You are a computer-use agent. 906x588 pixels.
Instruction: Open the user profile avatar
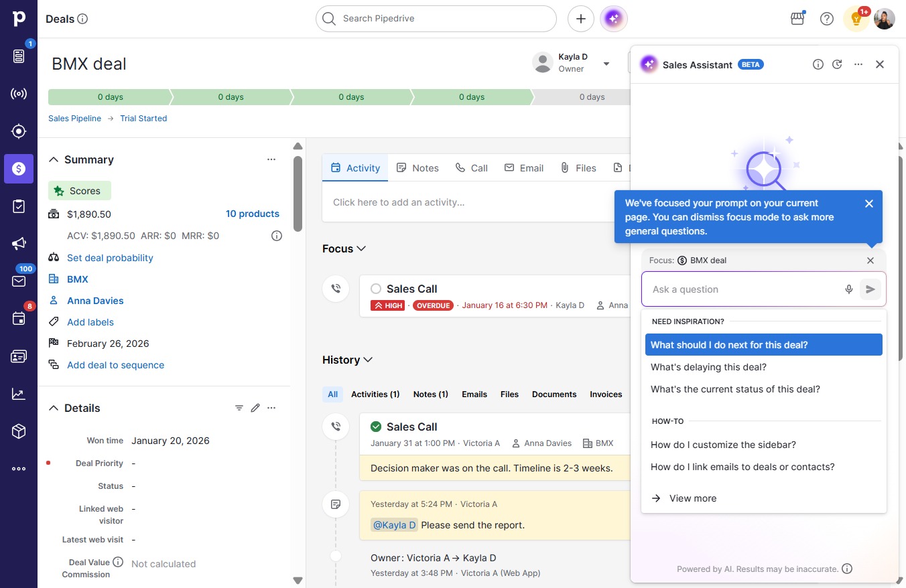885,19
